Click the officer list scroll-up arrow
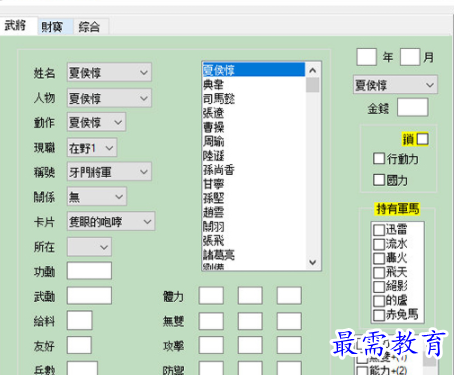454x375 pixels. [x=313, y=70]
